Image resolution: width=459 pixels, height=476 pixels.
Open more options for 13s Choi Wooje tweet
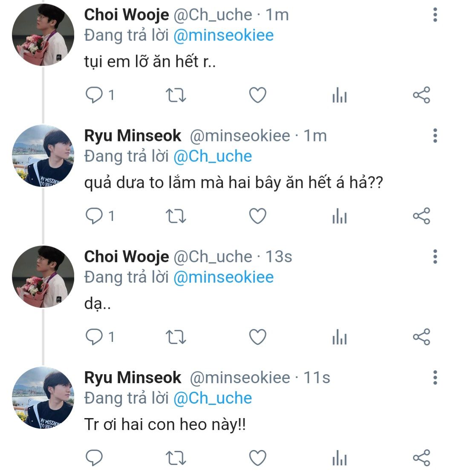435,257
